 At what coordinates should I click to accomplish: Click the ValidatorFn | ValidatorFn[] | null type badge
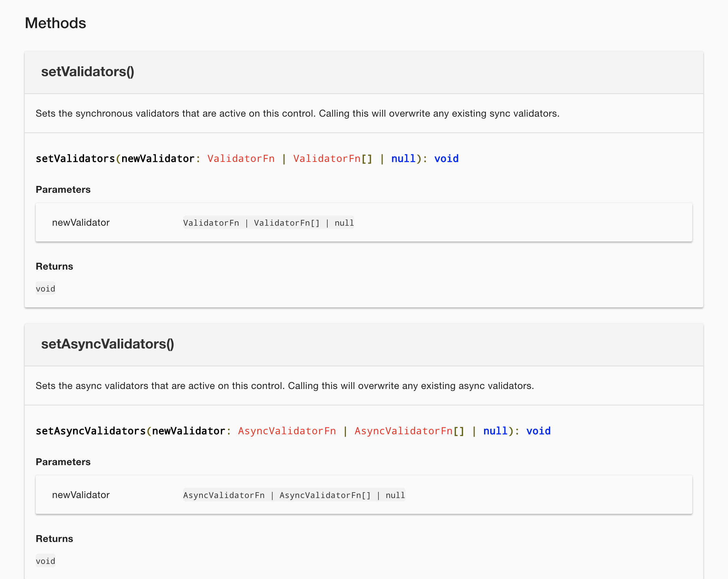(269, 222)
